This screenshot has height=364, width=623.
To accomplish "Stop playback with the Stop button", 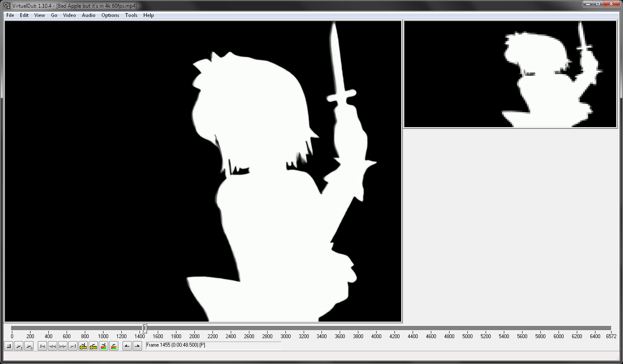I will [x=8, y=346].
